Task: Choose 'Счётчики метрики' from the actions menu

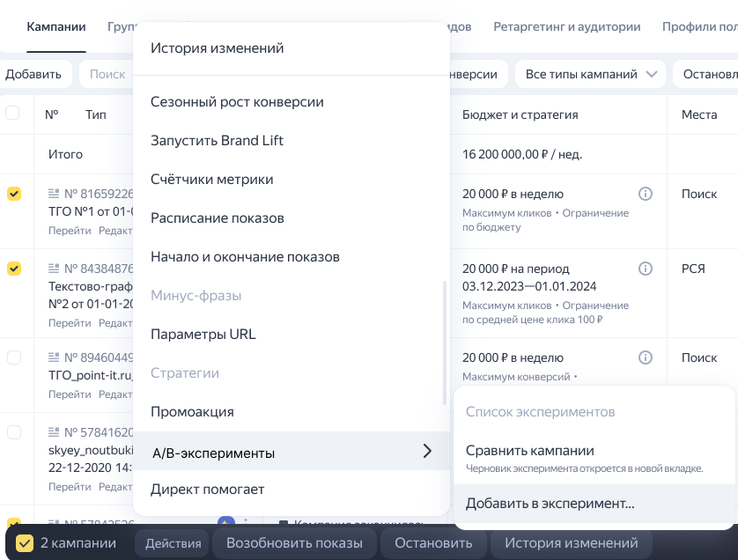Action: click(x=212, y=180)
